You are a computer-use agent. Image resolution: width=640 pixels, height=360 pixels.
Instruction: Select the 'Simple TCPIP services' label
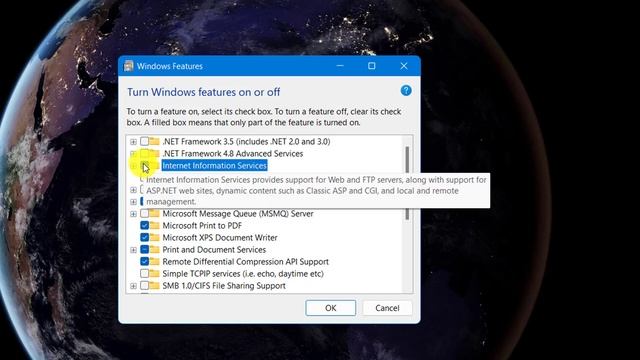point(243,273)
